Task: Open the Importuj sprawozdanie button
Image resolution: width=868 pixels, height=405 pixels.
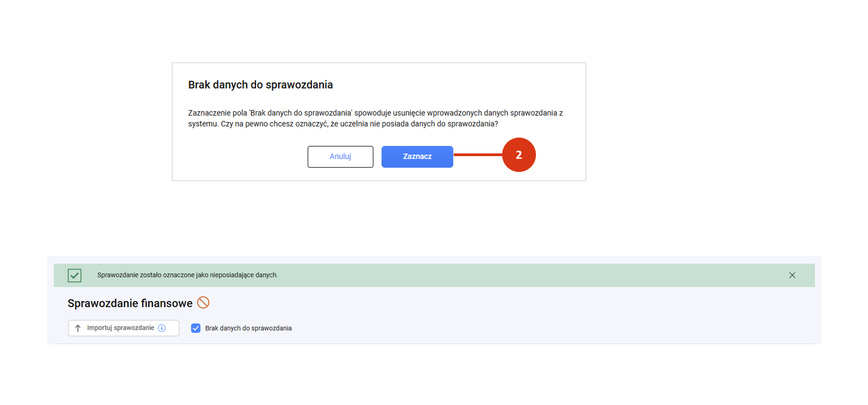Action: tap(123, 328)
